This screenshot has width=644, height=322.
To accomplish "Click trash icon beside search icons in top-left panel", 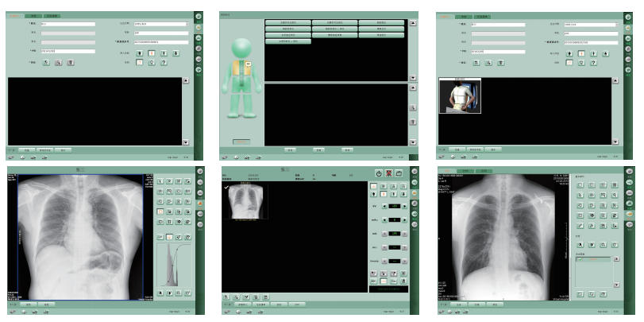I will (x=71, y=63).
